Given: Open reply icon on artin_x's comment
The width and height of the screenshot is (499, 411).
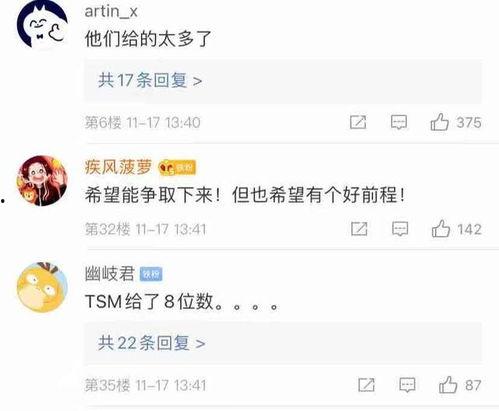Looking at the screenshot, I should [399, 122].
